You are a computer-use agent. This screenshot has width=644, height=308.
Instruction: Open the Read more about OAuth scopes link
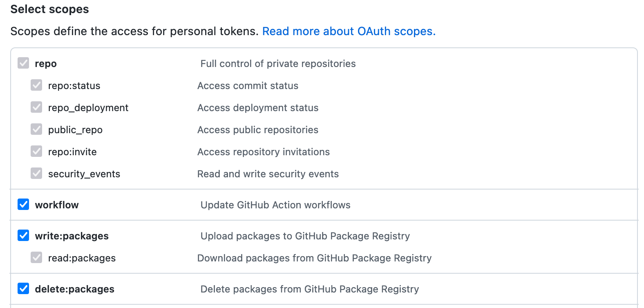point(349,31)
